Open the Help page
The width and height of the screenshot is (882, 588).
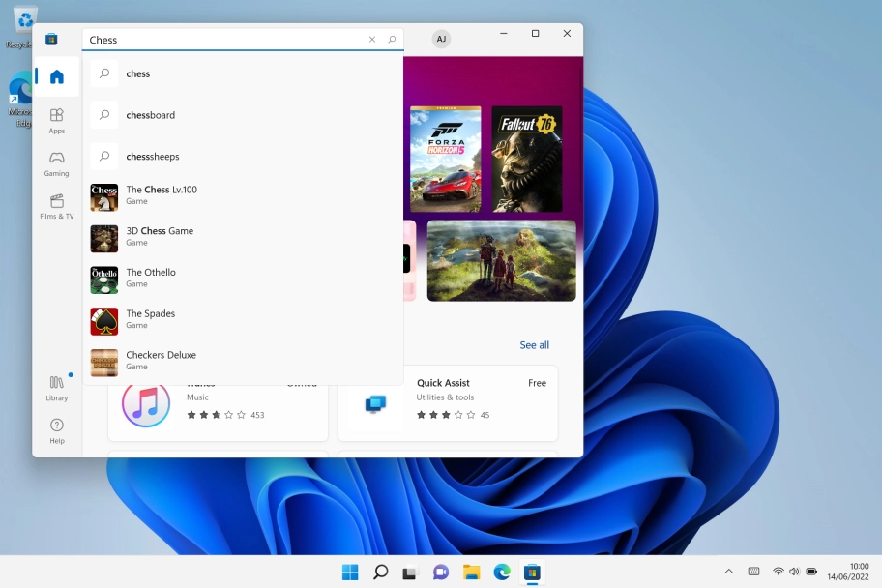(57, 430)
